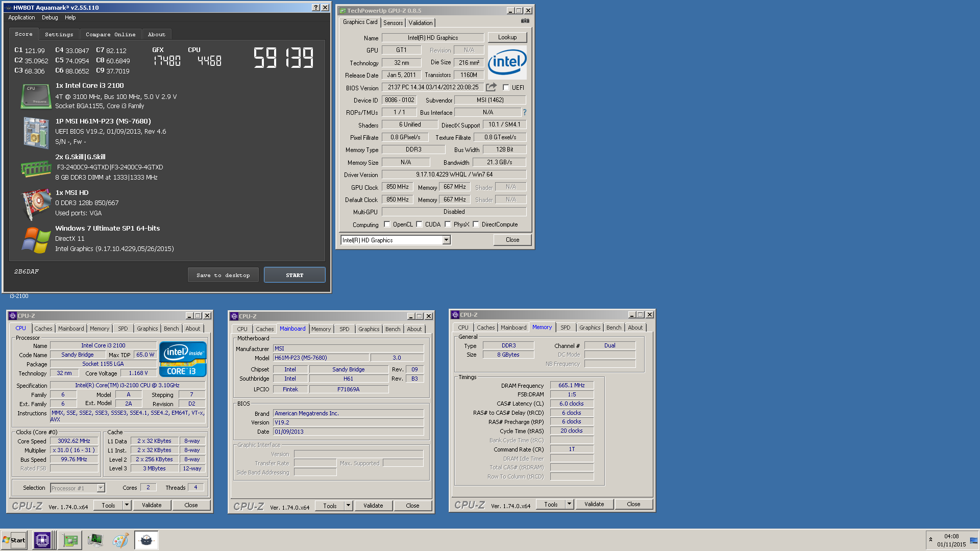Screen dimensions: 980x551
Task: Click the Bus Interface question mark icon
Action: point(524,112)
